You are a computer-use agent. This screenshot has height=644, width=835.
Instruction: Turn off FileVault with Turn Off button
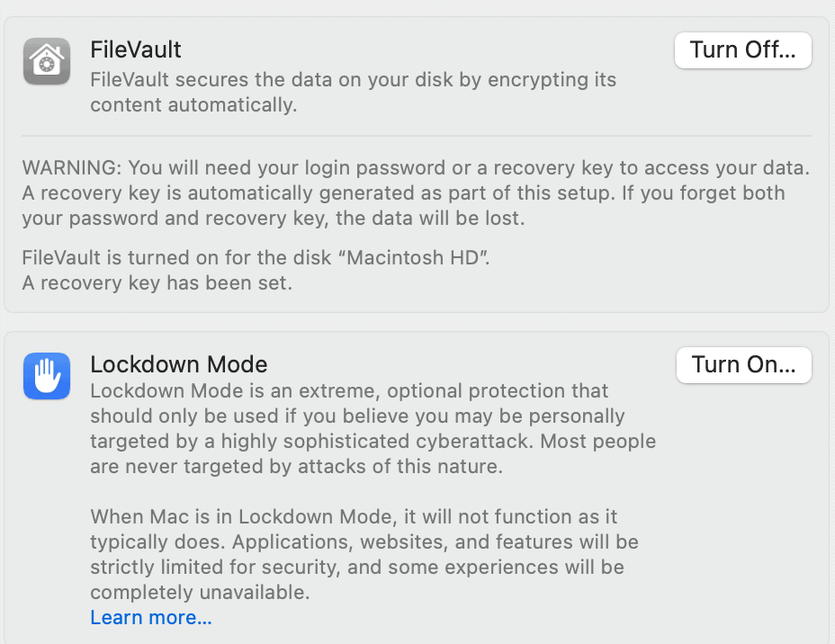743,50
